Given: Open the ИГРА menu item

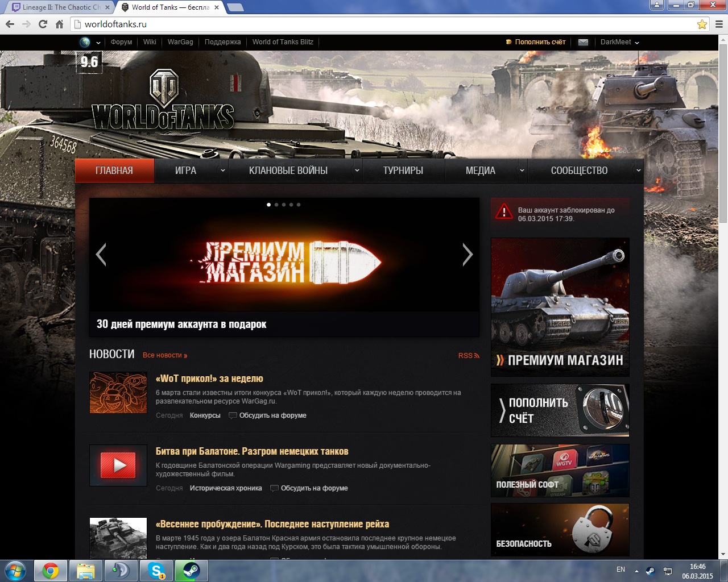Looking at the screenshot, I should coord(186,171).
